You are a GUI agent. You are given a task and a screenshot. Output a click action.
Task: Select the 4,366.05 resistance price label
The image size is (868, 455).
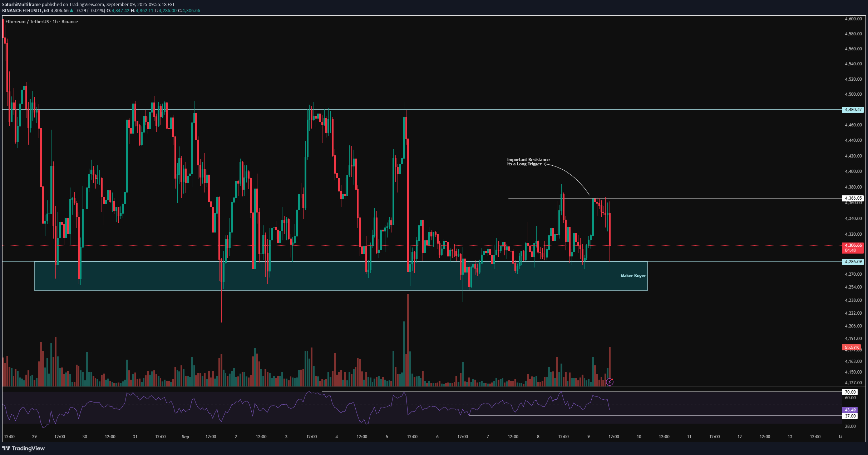853,198
